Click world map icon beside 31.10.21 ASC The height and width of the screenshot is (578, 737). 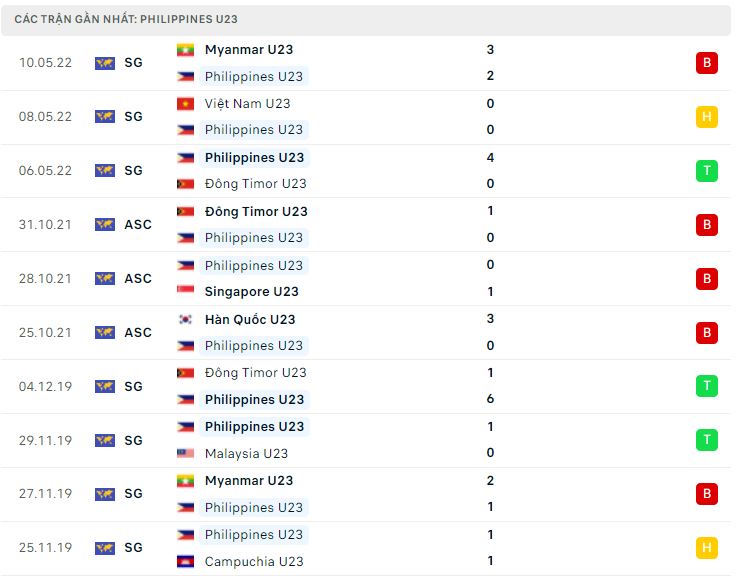105,225
